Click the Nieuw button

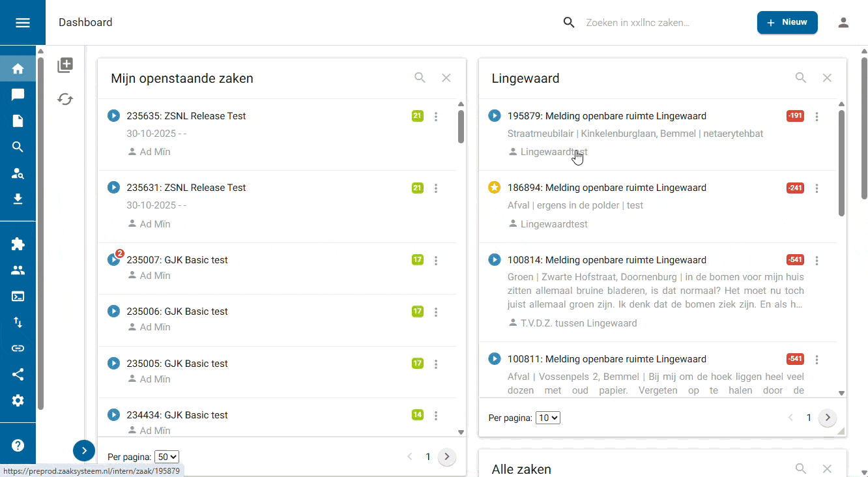pyautogui.click(x=787, y=23)
